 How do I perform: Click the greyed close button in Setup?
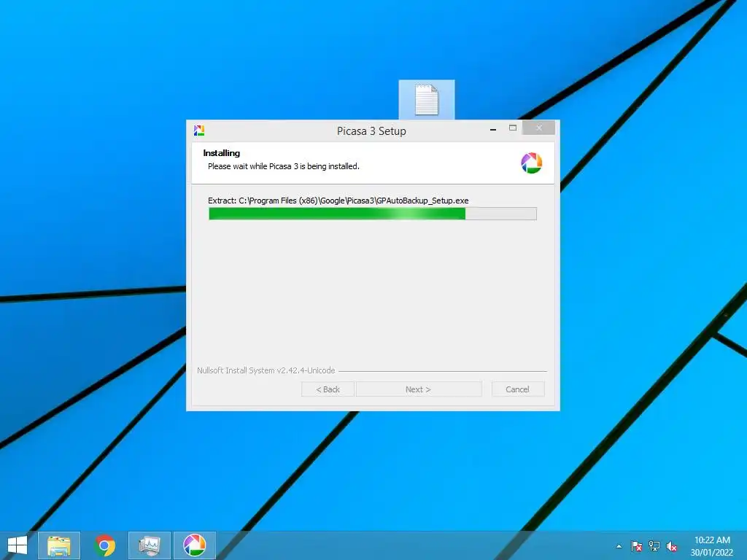539,128
